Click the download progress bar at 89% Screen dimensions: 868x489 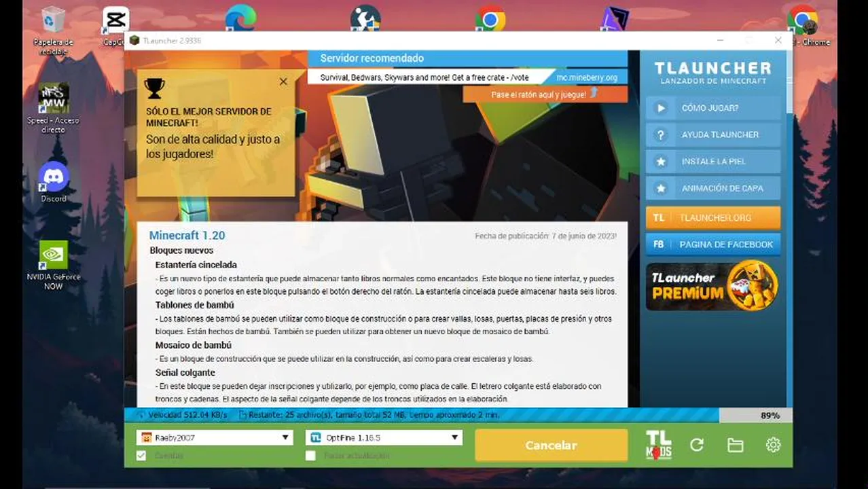[x=458, y=415]
